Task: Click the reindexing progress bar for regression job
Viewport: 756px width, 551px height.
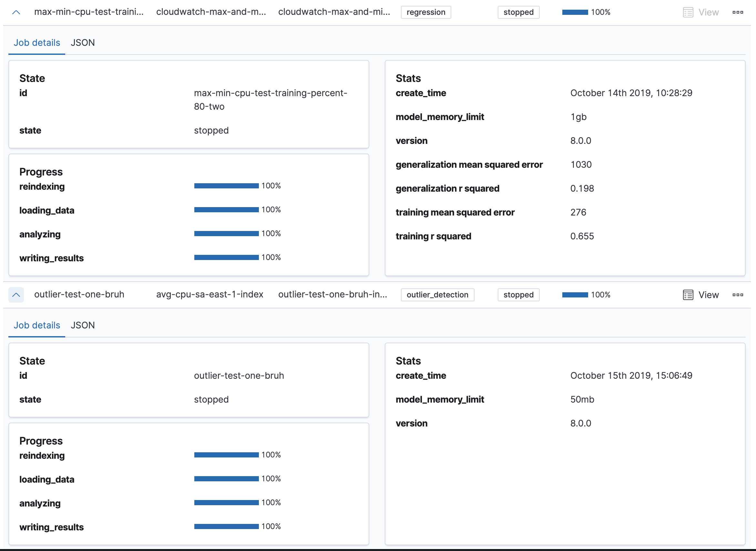Action: (x=226, y=186)
